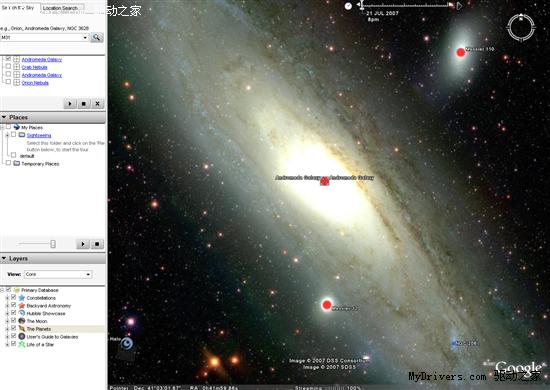
Task: Toggle the Constellations layer checkbox
Action: pos(14,297)
